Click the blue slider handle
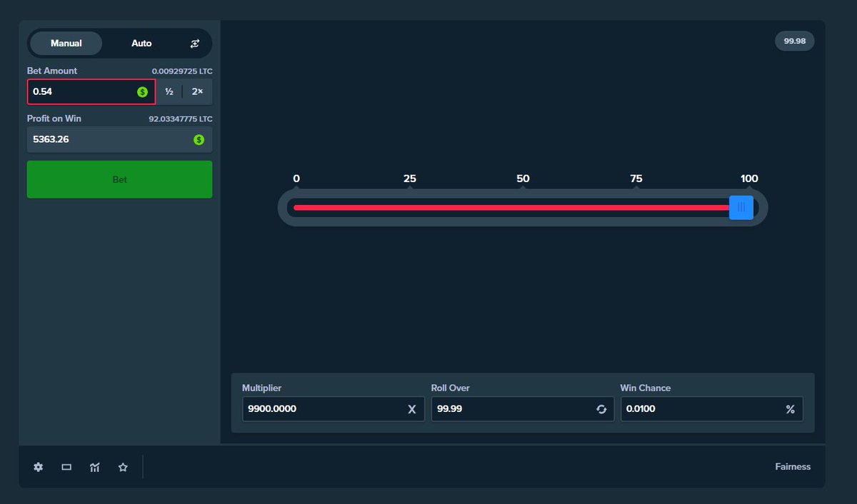This screenshot has height=504, width=857. tap(741, 208)
